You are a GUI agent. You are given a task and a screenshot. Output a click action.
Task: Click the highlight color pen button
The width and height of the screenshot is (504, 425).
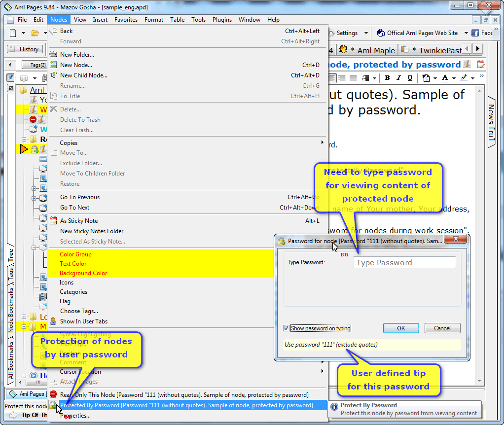464,78
